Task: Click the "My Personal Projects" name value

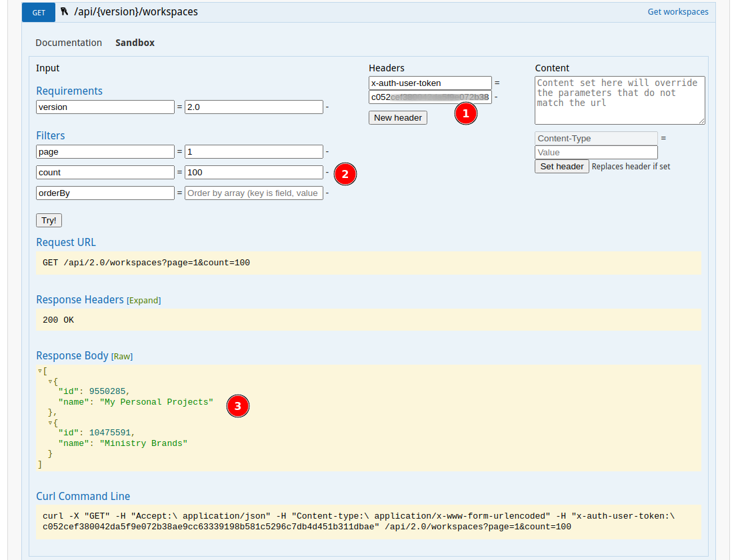Action: [156, 402]
